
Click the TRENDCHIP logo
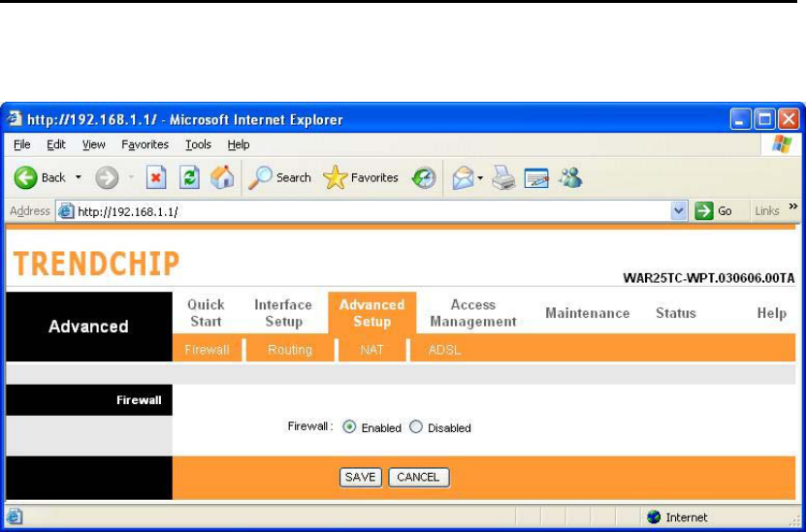point(96,264)
